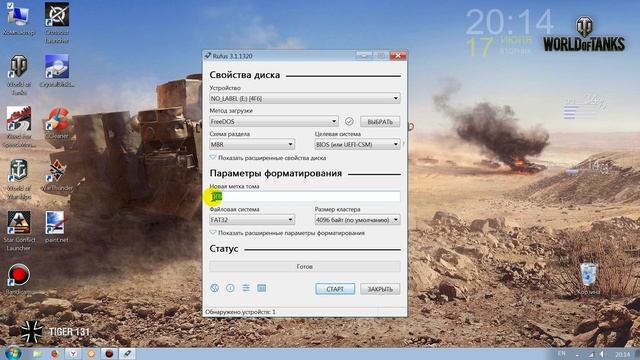Click the checksum checkmark icon beside FreeDOS
This screenshot has width=640, height=360.
(349, 121)
